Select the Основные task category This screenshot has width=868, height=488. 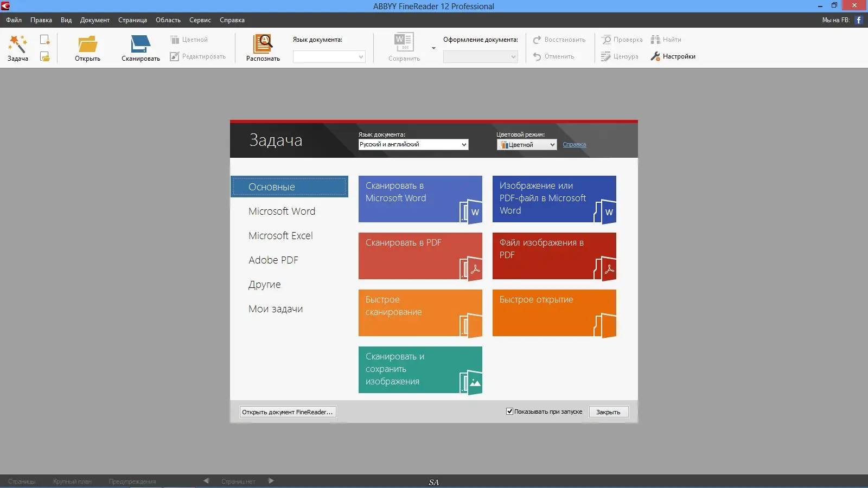pyautogui.click(x=290, y=187)
